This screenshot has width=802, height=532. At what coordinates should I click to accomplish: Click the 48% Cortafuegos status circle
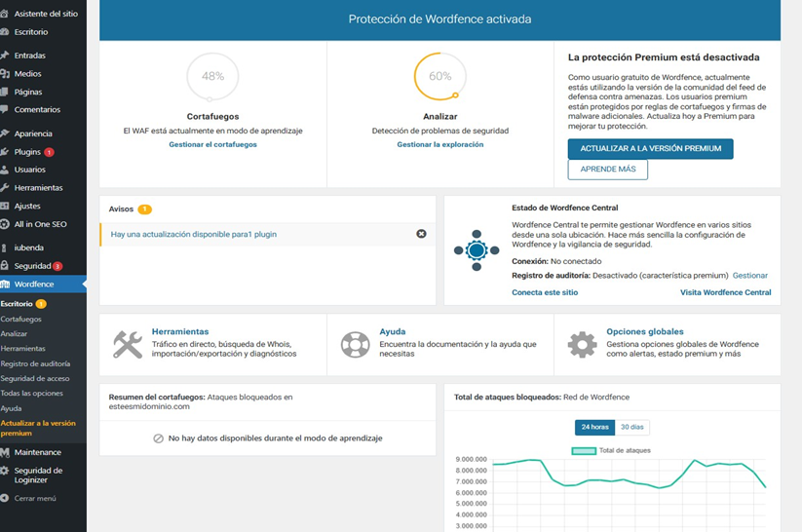click(212, 76)
